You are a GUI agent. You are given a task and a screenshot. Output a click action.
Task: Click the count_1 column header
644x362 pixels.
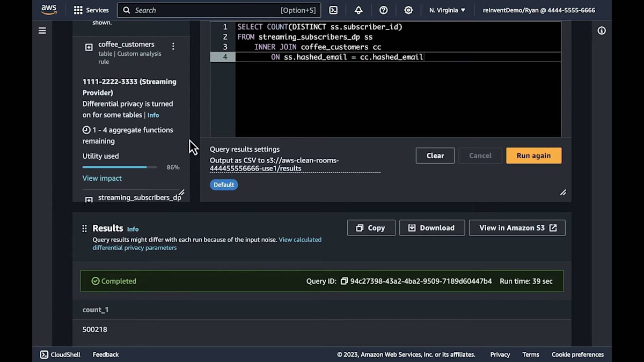pyautogui.click(x=96, y=310)
